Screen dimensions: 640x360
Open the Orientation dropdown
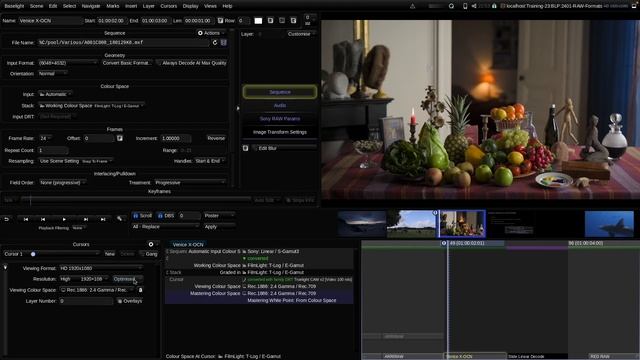(x=53, y=73)
